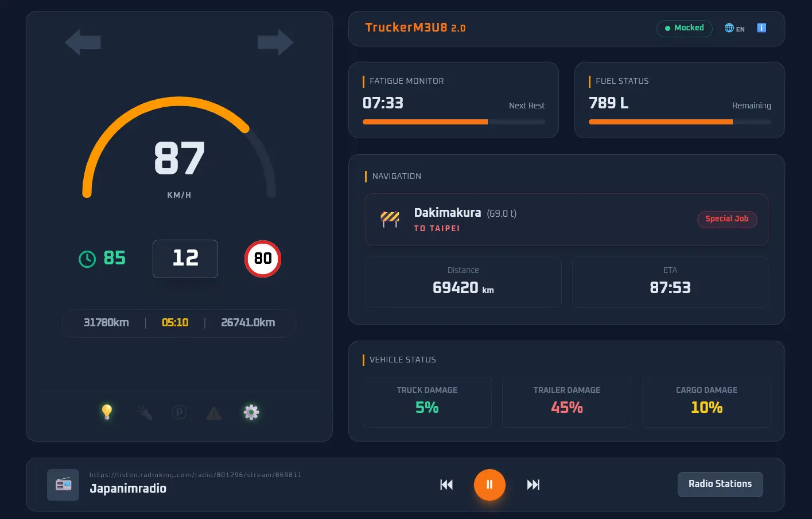
Task: Skip to the next radio station
Action: (533, 485)
